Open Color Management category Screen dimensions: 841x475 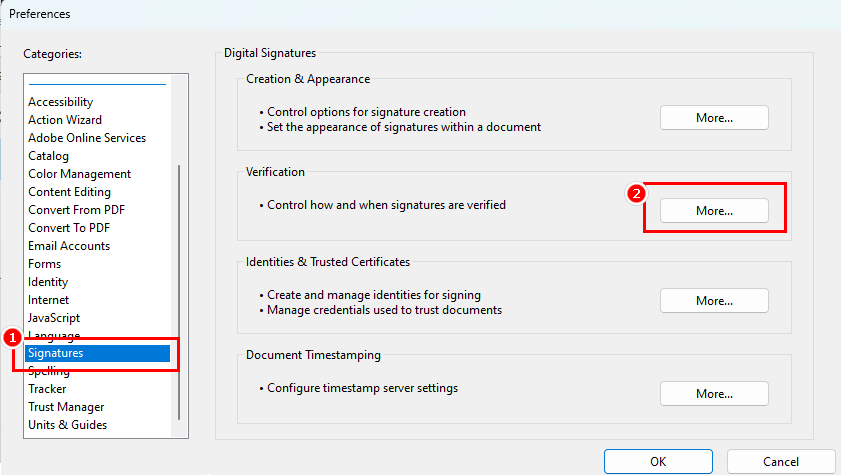(x=79, y=174)
